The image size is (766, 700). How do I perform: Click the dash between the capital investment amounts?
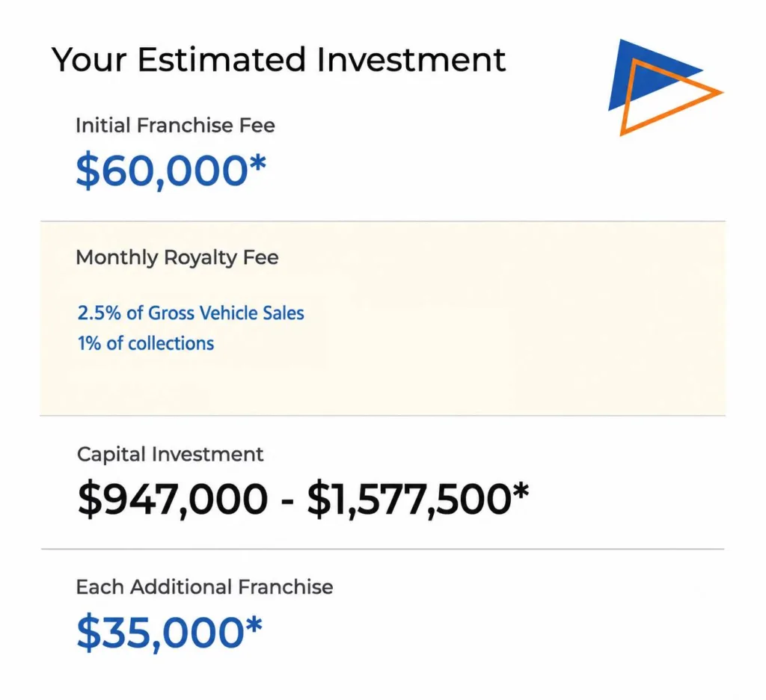coord(288,502)
